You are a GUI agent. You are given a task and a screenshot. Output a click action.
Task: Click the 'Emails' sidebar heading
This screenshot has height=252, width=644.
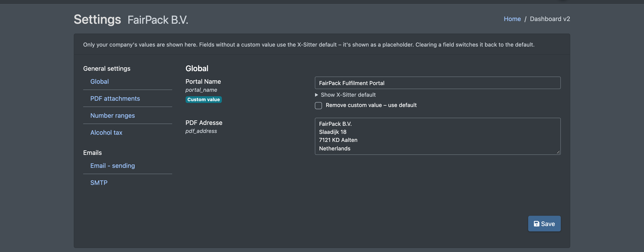(93, 152)
